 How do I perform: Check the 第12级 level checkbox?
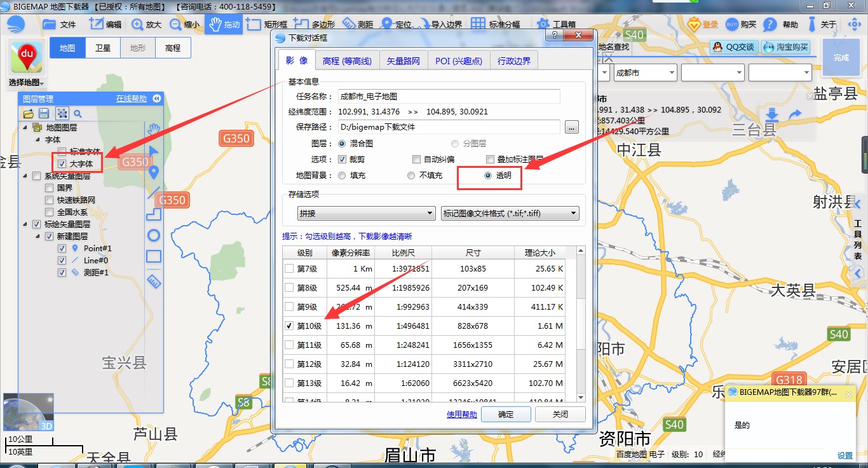pyautogui.click(x=289, y=364)
